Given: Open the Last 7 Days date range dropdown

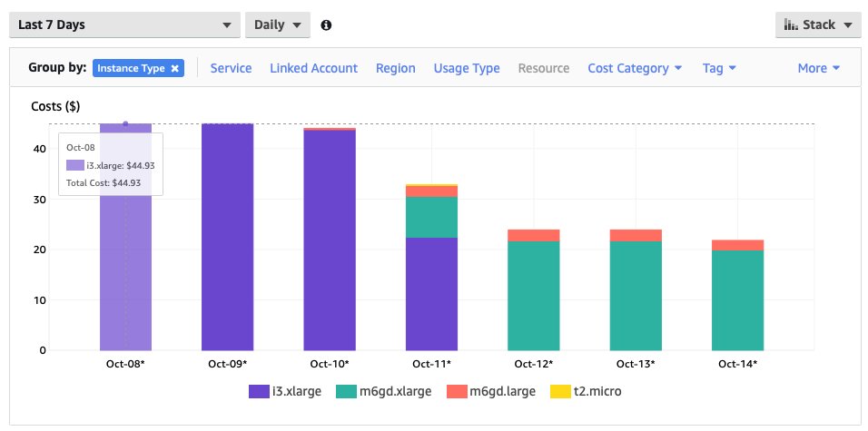Looking at the screenshot, I should [x=124, y=25].
